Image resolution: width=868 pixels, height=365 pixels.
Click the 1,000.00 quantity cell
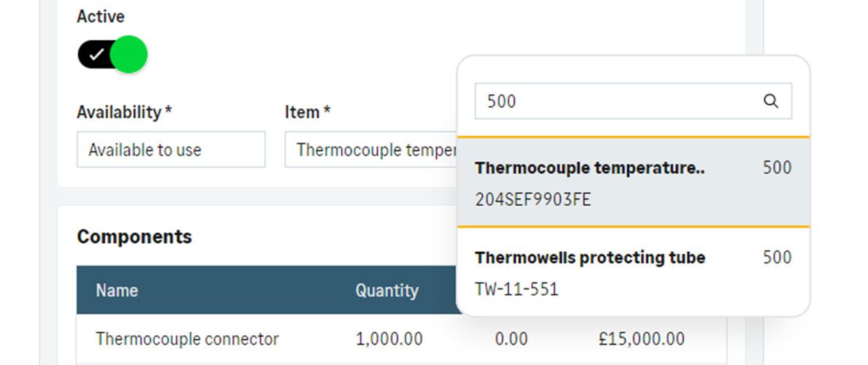[x=389, y=339]
